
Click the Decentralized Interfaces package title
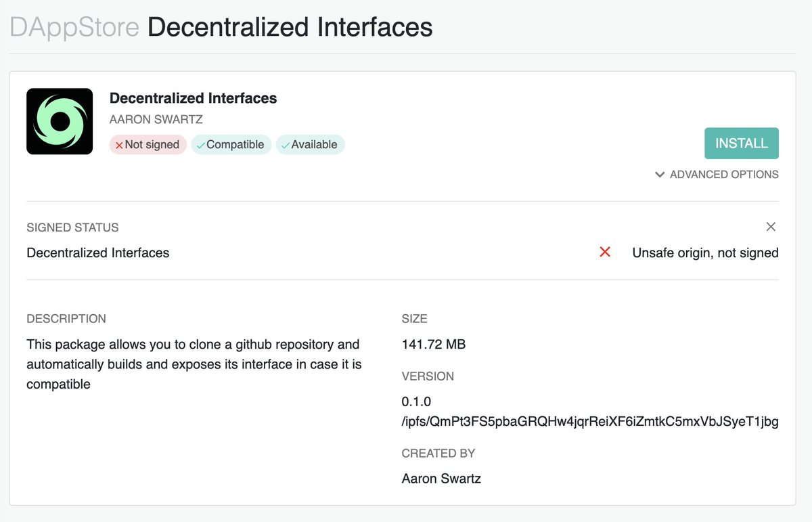click(x=193, y=98)
